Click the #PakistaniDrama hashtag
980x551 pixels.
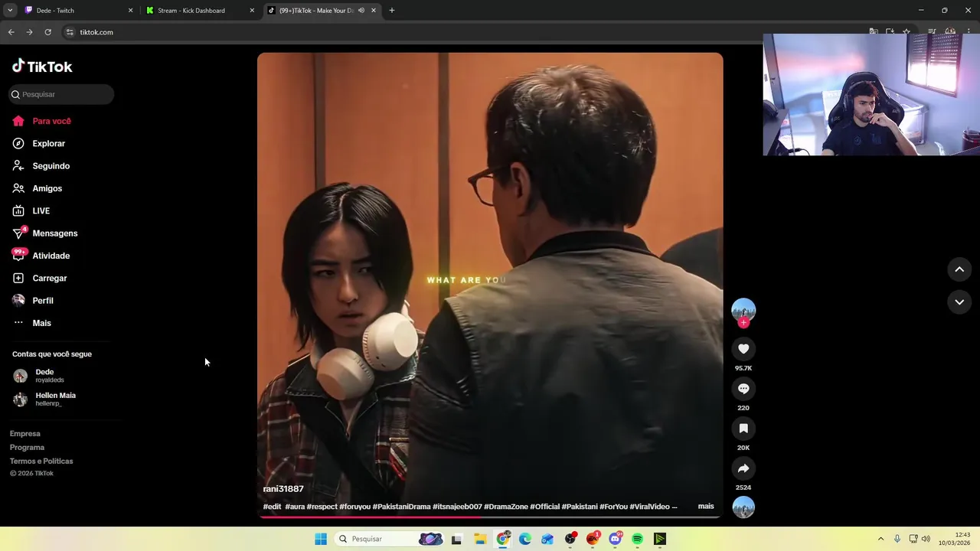[x=401, y=507]
